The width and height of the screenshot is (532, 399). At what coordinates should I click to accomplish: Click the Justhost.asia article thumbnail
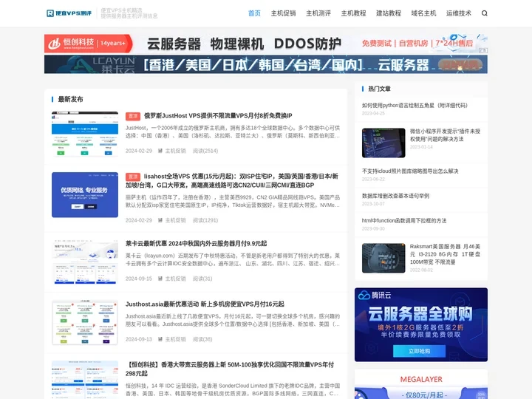point(85,322)
